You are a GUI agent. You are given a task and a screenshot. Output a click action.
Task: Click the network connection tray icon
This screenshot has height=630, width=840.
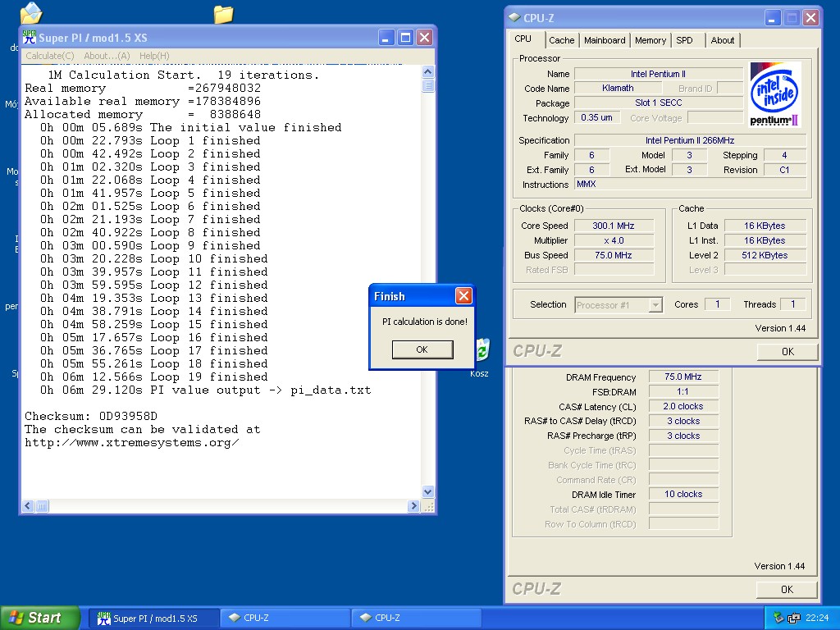pos(794,618)
